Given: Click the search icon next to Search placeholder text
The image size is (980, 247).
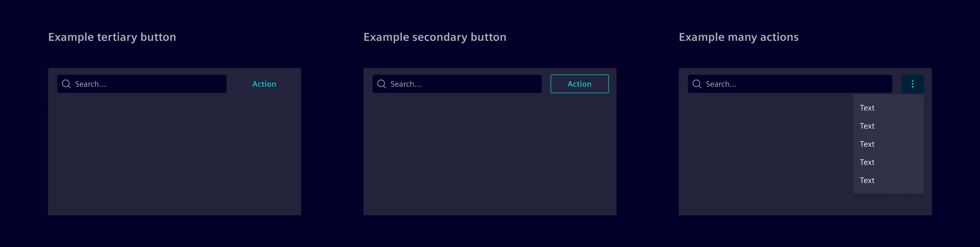Looking at the screenshot, I should click(66, 84).
